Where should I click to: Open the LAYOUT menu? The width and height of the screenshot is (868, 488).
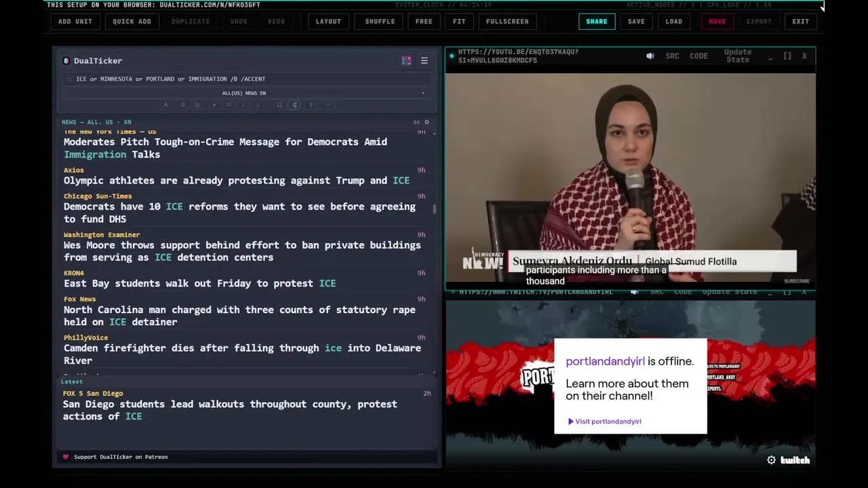point(328,22)
